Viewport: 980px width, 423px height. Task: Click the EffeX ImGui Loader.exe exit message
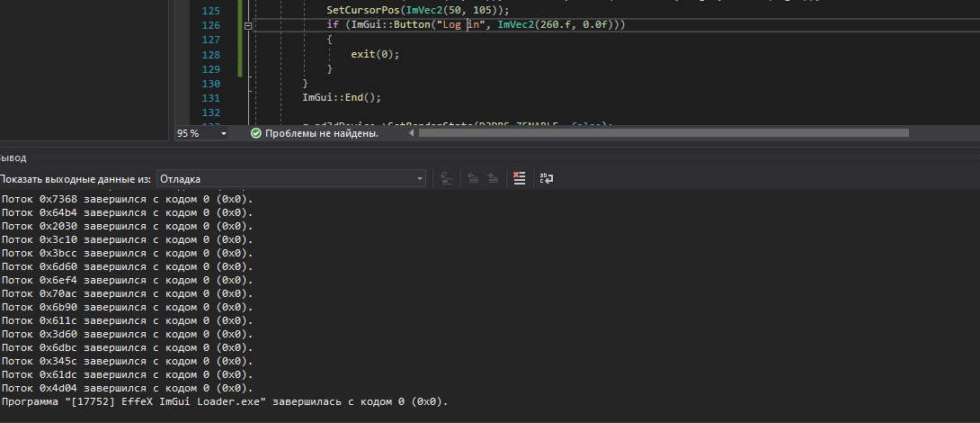(224, 401)
